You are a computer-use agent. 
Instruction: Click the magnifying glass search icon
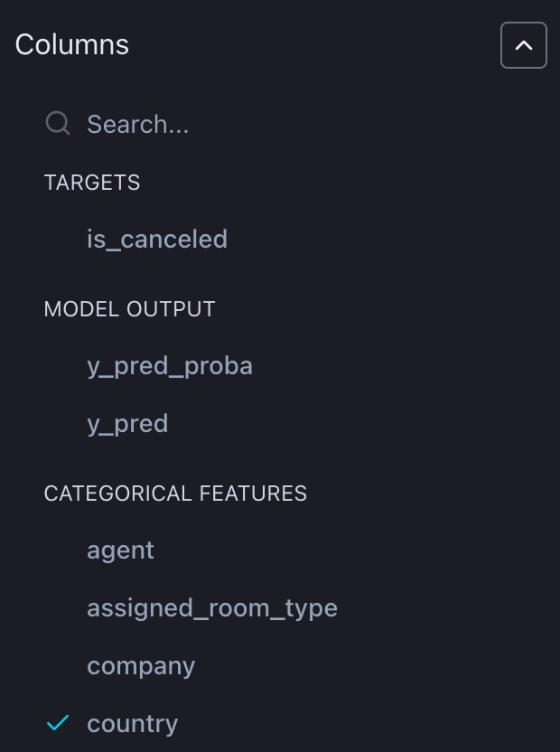[58, 124]
